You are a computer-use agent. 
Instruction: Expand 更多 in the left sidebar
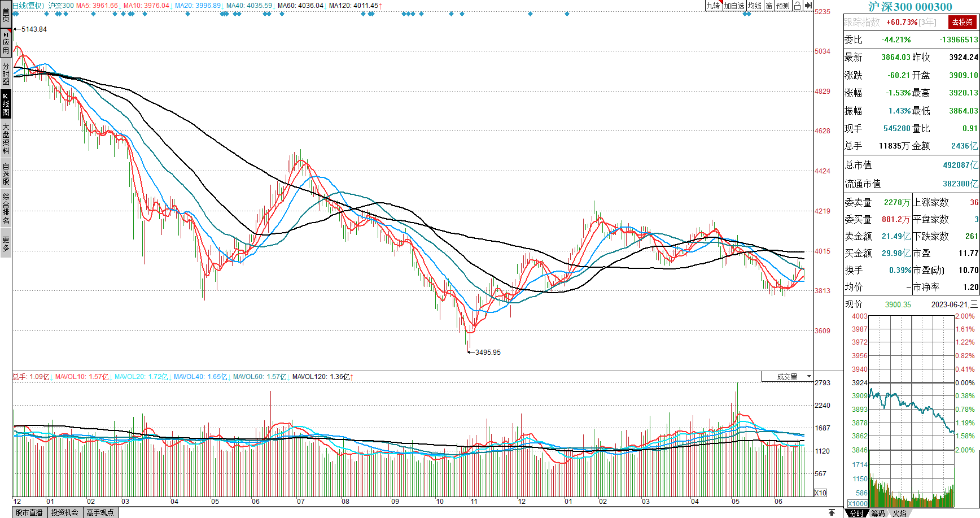pyautogui.click(x=6, y=243)
